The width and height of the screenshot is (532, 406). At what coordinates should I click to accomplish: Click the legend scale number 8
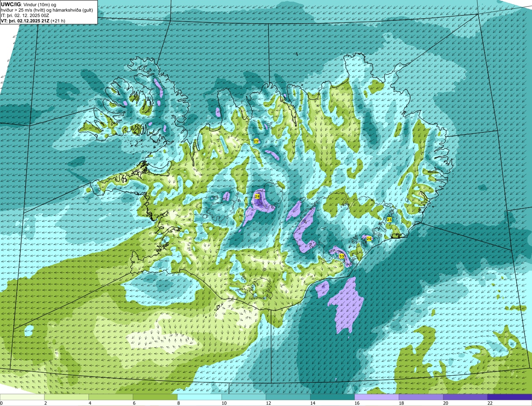(x=178, y=403)
